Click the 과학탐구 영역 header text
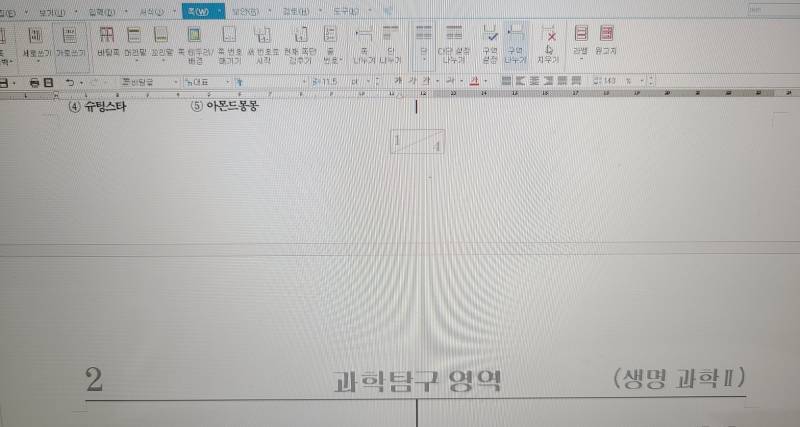This screenshot has height=427, width=800. click(417, 380)
